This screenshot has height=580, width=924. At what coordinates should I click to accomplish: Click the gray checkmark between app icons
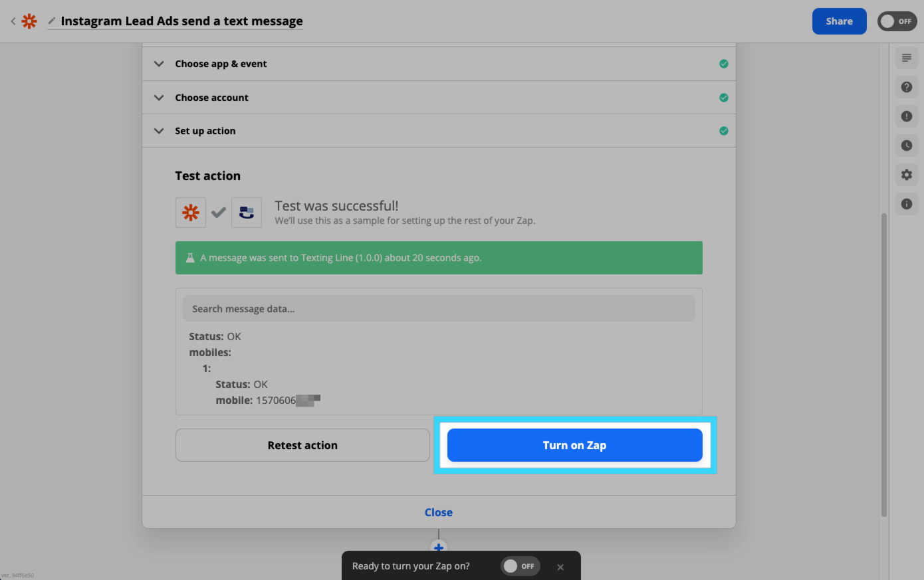pos(219,213)
